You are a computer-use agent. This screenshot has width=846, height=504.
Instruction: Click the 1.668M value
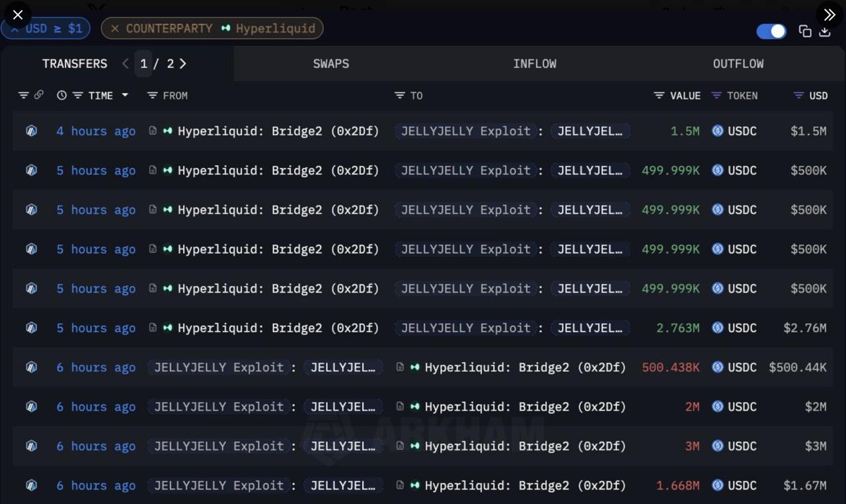(x=678, y=486)
